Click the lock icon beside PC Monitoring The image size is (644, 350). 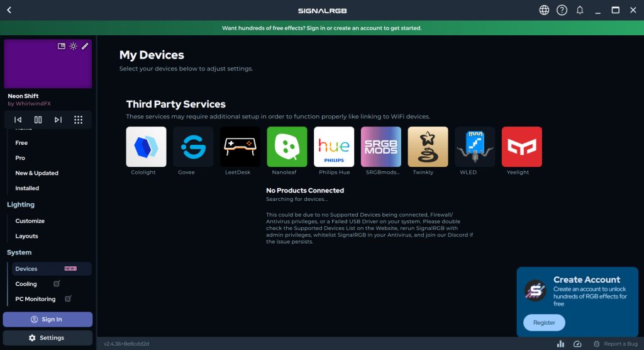coord(68,298)
